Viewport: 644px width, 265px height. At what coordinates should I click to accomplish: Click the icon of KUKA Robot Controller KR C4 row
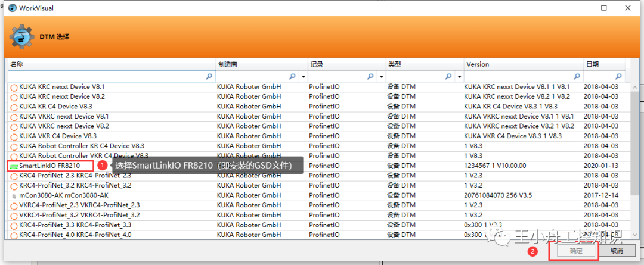coord(14,146)
